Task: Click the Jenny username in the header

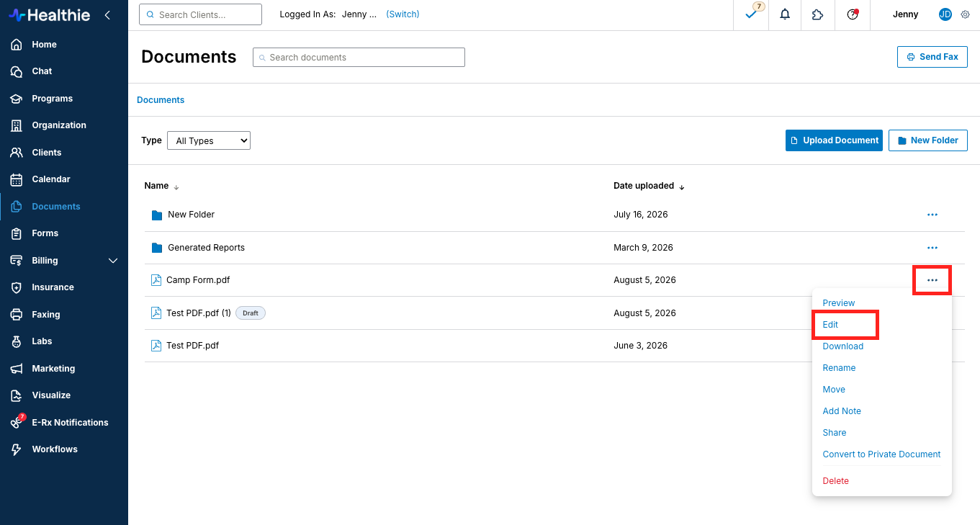Action: [905, 14]
